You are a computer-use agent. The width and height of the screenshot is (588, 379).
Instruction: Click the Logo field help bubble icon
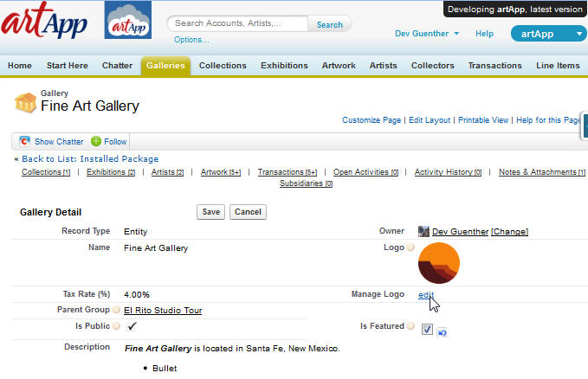pos(410,248)
